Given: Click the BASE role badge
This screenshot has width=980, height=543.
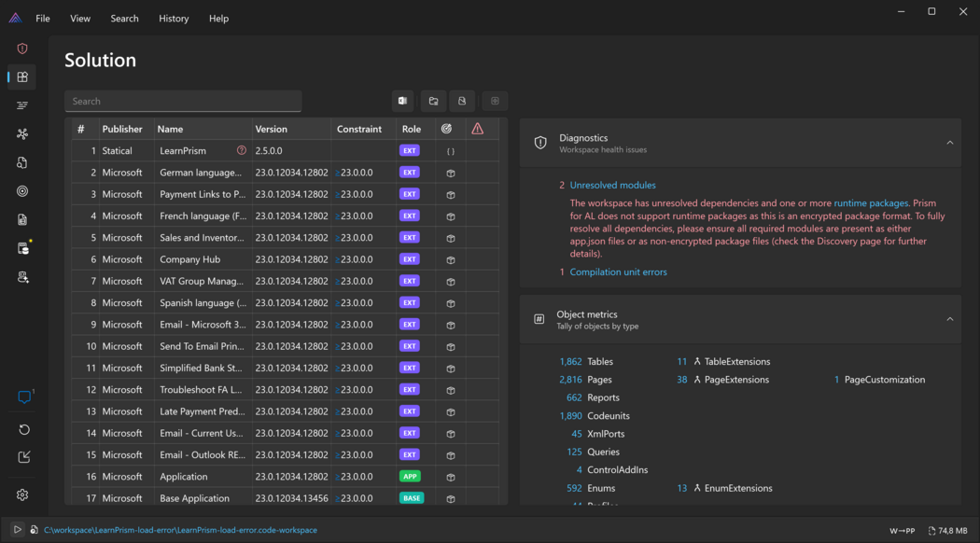Looking at the screenshot, I should point(412,498).
